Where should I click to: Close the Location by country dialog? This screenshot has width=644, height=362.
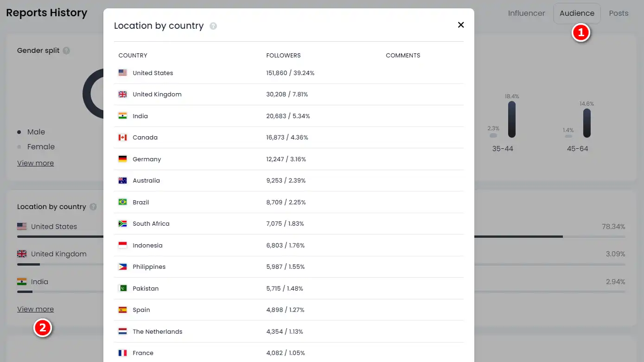pyautogui.click(x=461, y=25)
